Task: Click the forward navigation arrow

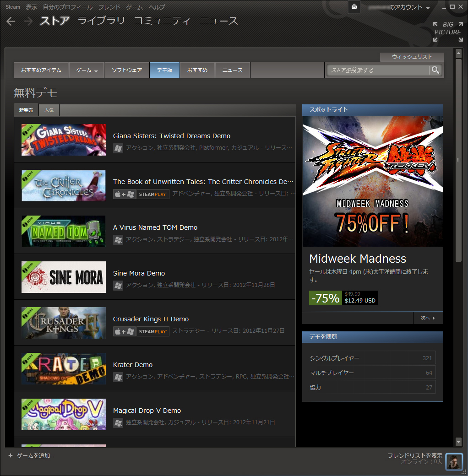Action: pyautogui.click(x=28, y=21)
